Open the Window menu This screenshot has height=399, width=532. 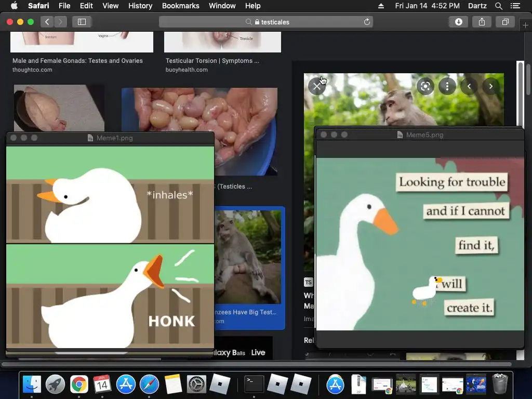[x=222, y=6]
